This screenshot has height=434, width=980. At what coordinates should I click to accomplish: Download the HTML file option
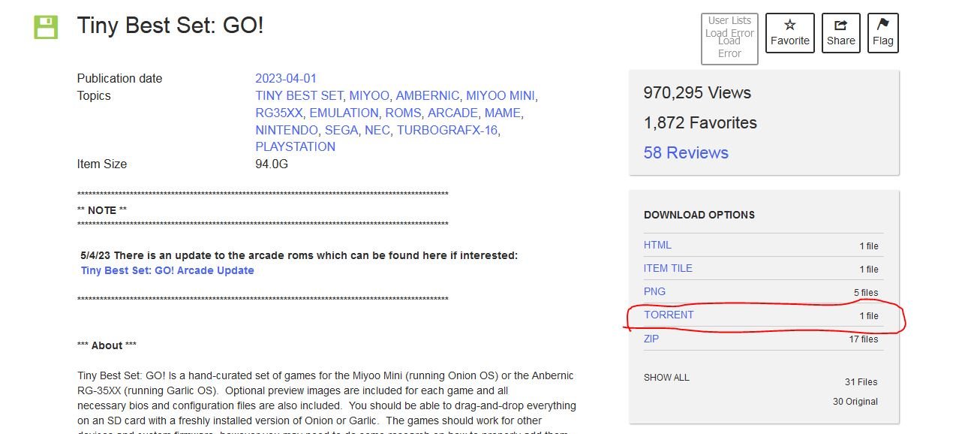tap(657, 245)
